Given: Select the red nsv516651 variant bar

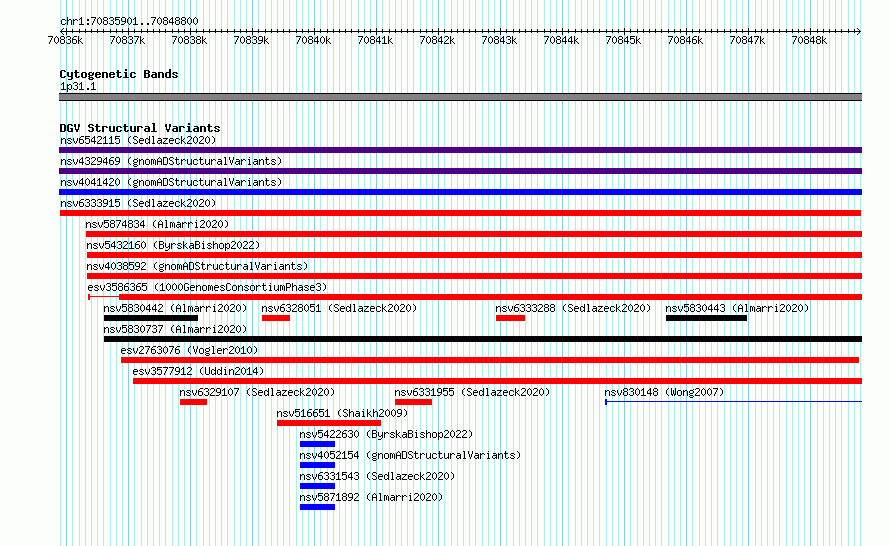Looking at the screenshot, I should point(329,423).
